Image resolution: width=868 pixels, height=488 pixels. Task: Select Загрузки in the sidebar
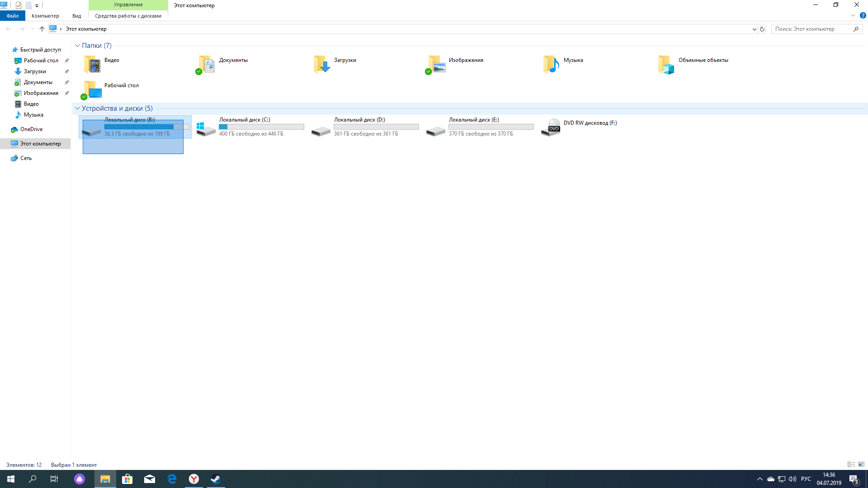(35, 71)
